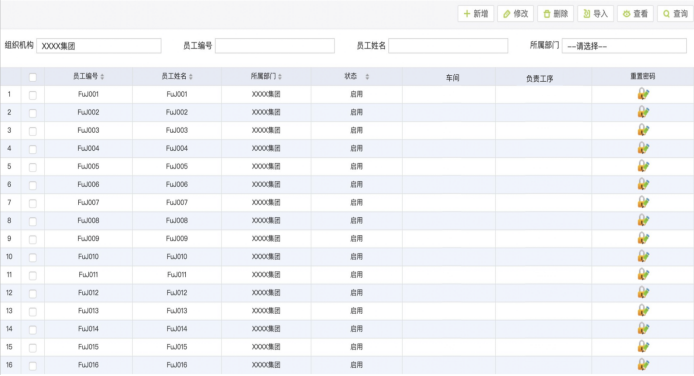Viewport: 694px width, 376px height.
Task: Click the 删除 delete button
Action: point(555,14)
